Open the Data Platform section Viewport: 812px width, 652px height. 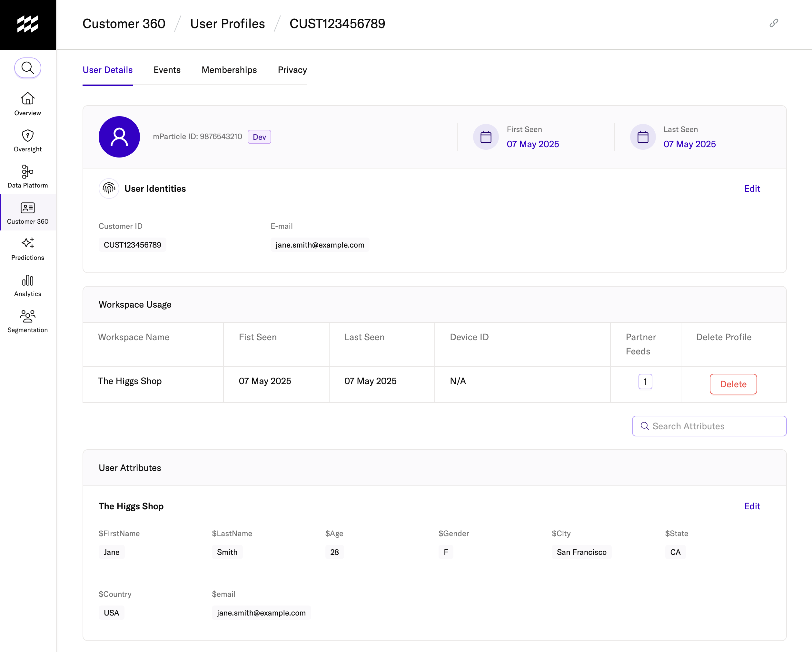tap(27, 176)
